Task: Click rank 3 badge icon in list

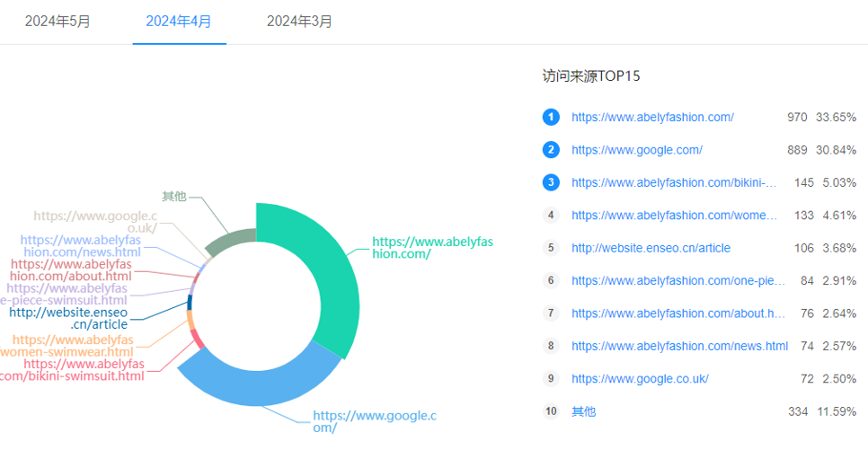Action: (551, 182)
